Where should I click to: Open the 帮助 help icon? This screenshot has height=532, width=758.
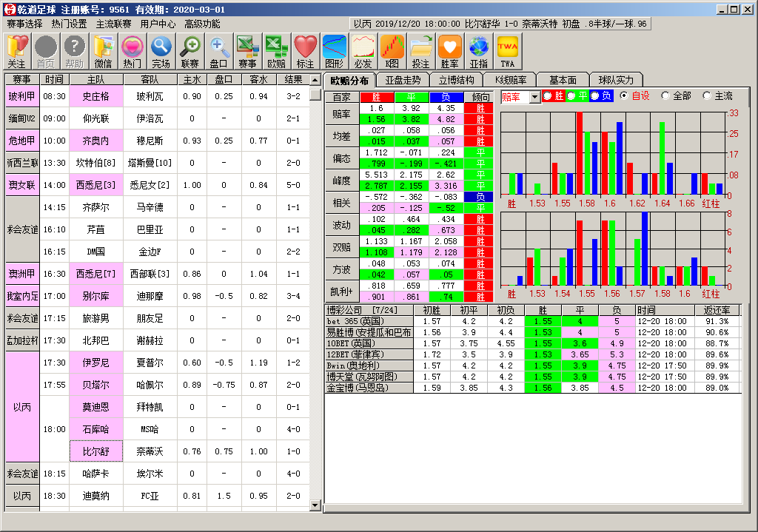(75, 52)
